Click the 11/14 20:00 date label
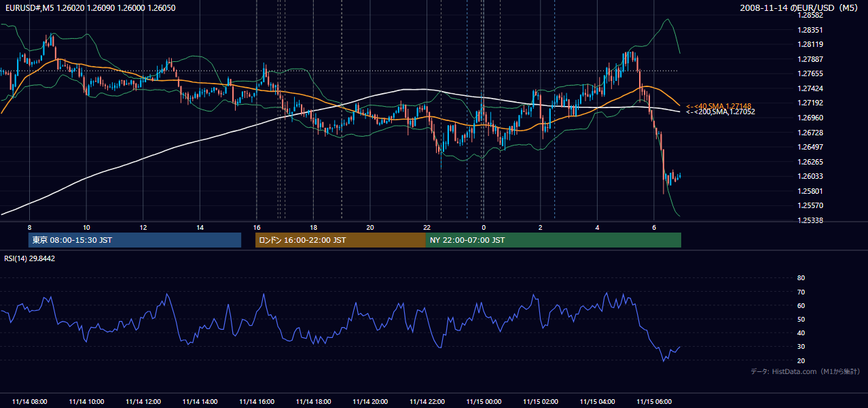 coord(370,402)
